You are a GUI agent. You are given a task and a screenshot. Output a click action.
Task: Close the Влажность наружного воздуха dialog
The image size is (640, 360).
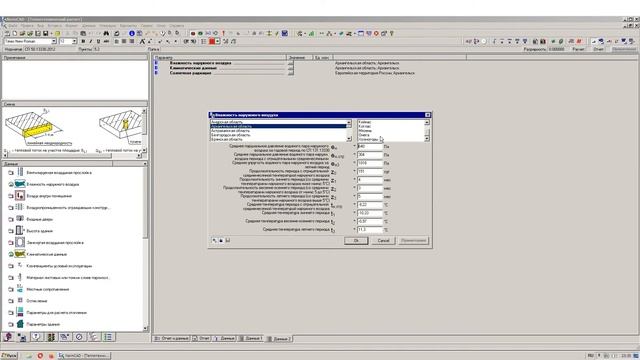point(427,115)
